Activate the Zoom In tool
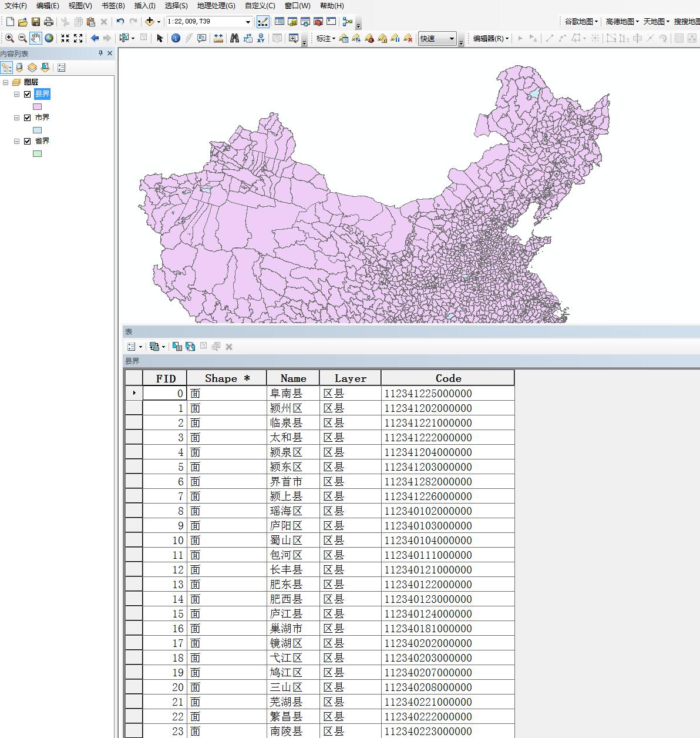700x738 pixels. (9, 38)
